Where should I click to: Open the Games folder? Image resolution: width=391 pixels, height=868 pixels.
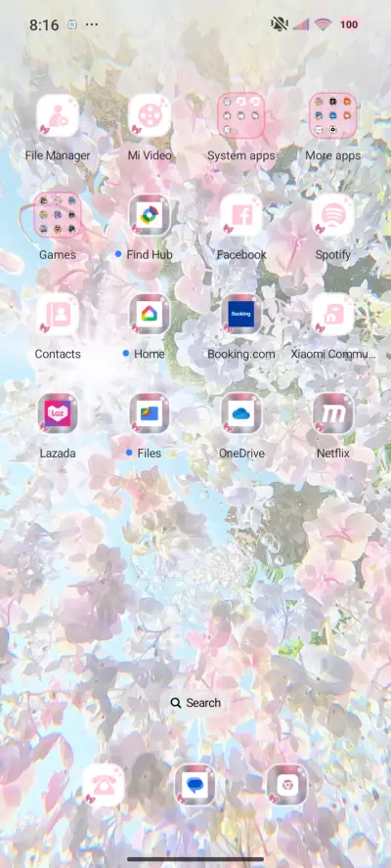pos(58,215)
